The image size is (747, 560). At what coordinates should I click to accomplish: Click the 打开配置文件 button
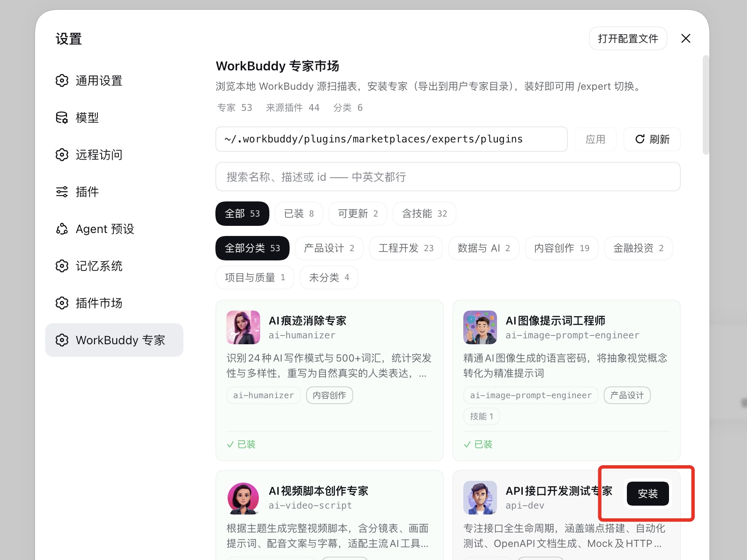pyautogui.click(x=628, y=38)
